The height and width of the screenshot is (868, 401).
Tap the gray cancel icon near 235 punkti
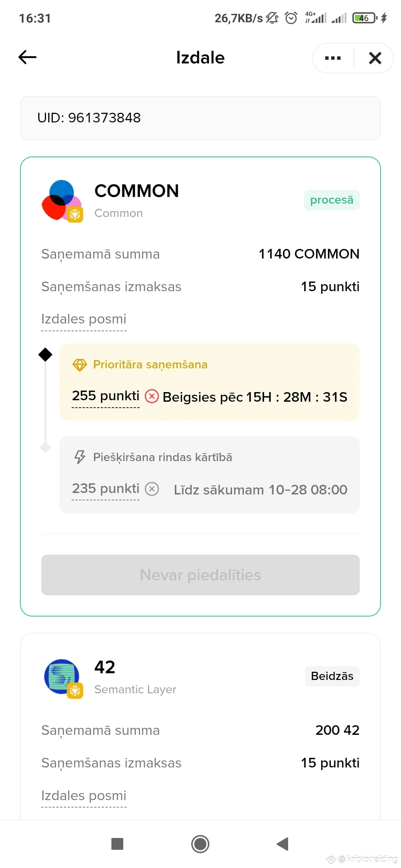click(151, 489)
